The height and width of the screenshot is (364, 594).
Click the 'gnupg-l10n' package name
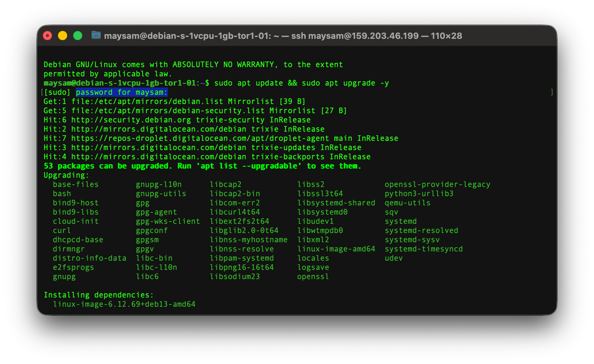point(159,184)
